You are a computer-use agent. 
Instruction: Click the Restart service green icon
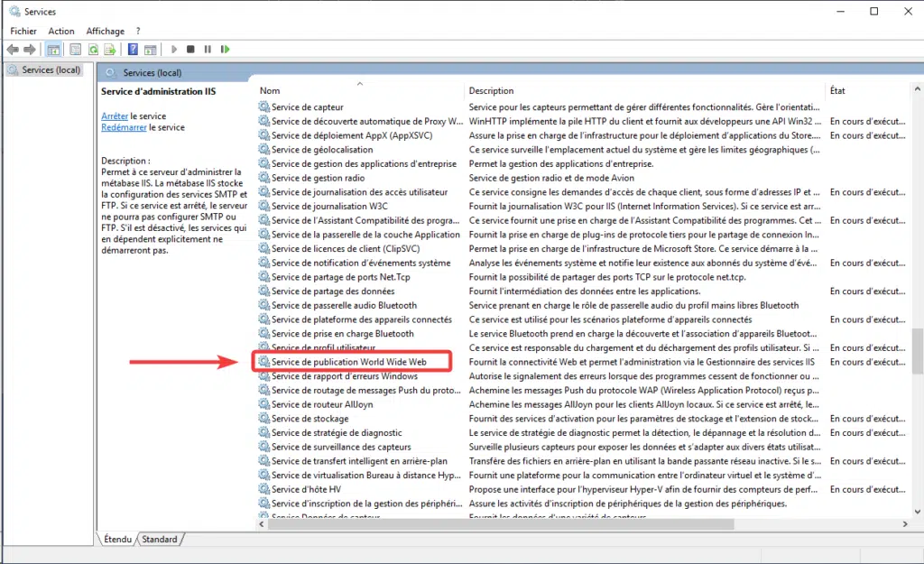pyautogui.click(x=225, y=50)
